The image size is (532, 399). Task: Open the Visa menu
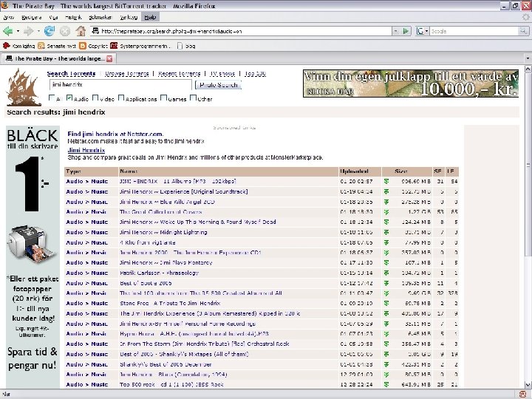click(53, 17)
